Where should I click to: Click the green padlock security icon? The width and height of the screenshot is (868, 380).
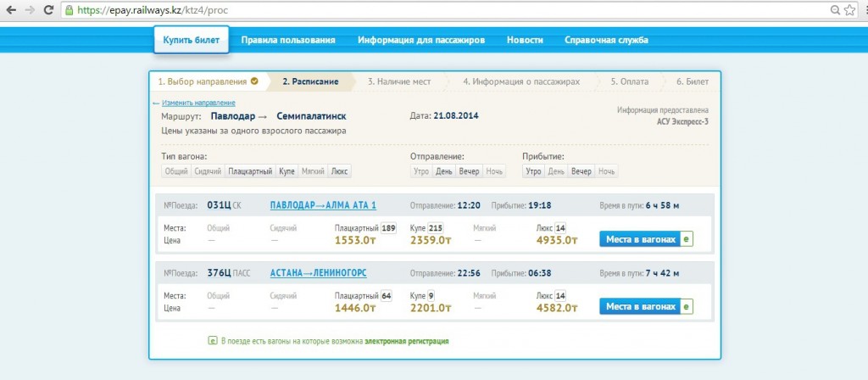pos(68,11)
